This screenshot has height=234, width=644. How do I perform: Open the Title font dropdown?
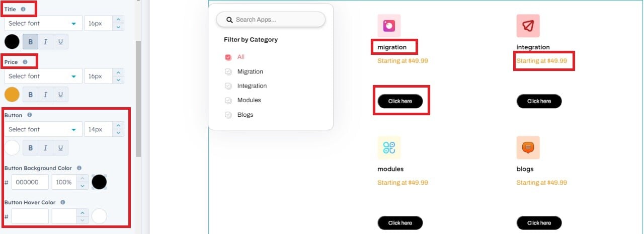[43, 23]
